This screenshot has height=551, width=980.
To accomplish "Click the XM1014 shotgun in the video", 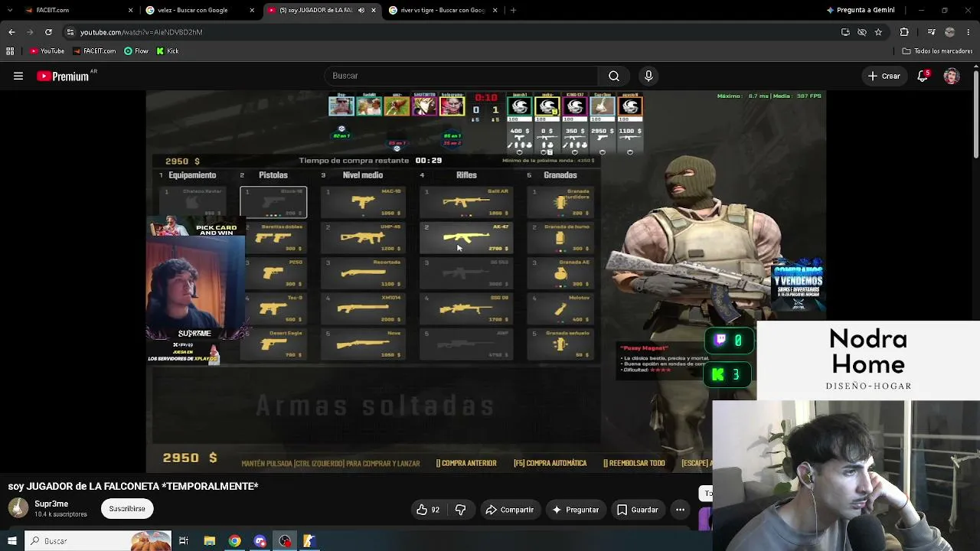I will pyautogui.click(x=363, y=308).
